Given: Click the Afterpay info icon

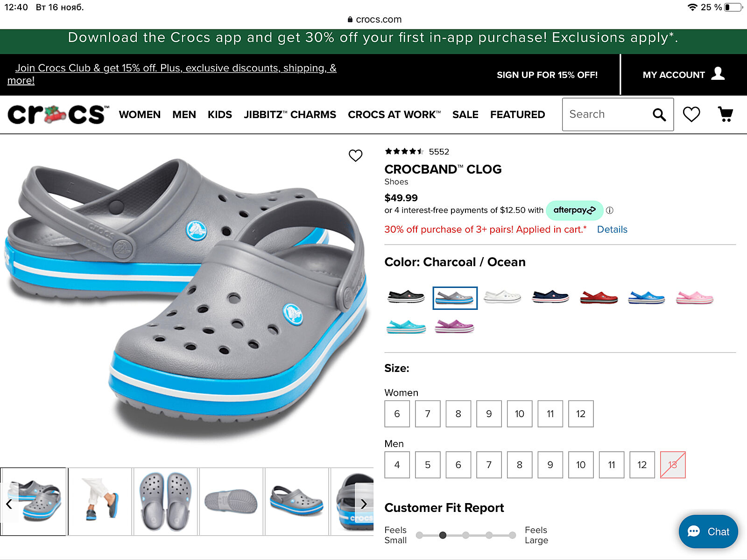Looking at the screenshot, I should [610, 210].
